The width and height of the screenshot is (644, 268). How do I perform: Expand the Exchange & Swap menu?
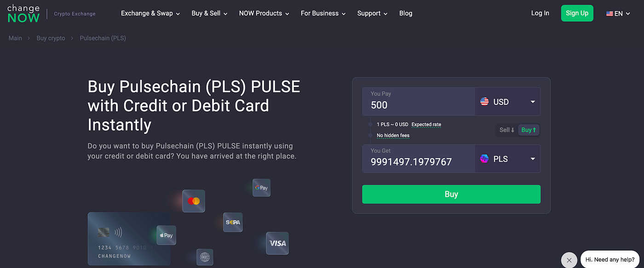[x=150, y=13]
